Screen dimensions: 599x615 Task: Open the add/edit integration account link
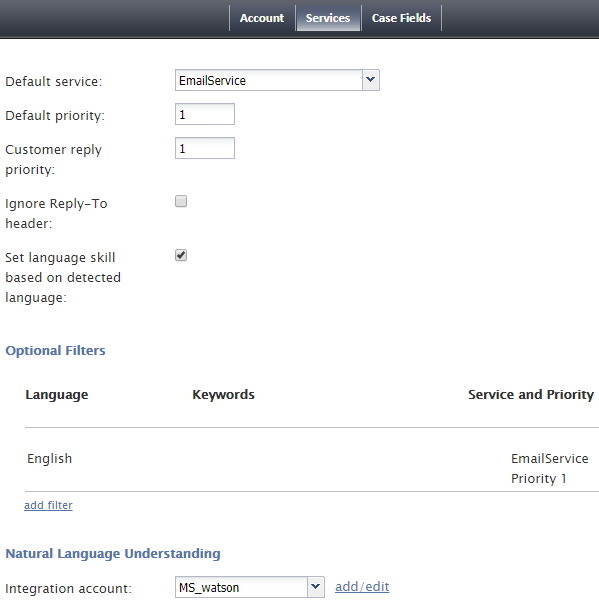coord(362,587)
